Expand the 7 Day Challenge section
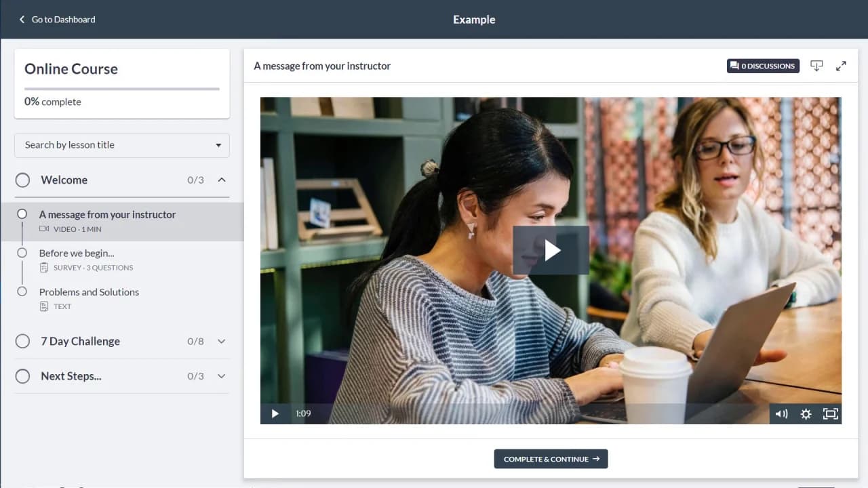 point(221,341)
